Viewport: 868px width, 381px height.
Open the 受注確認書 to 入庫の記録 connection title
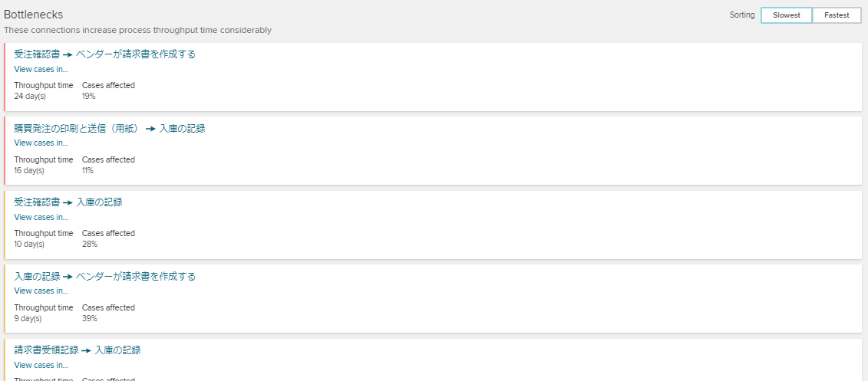click(68, 202)
